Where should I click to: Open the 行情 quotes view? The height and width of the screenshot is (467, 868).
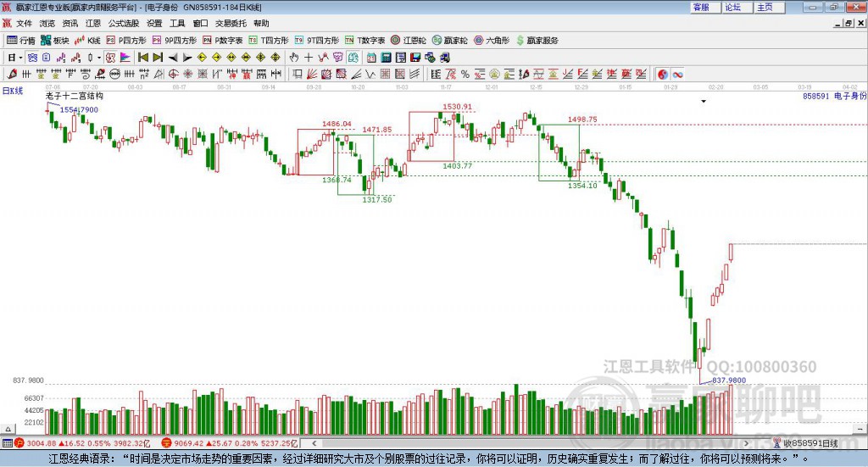pyautogui.click(x=21, y=41)
